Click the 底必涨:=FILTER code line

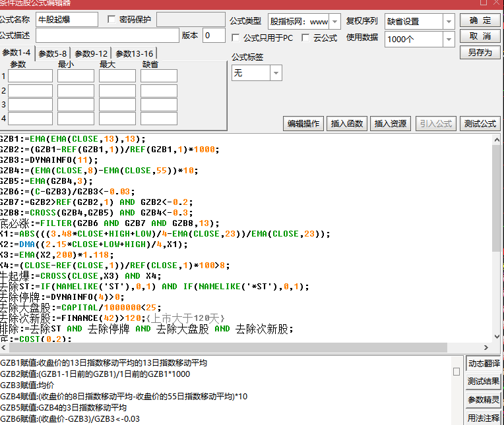110,223
